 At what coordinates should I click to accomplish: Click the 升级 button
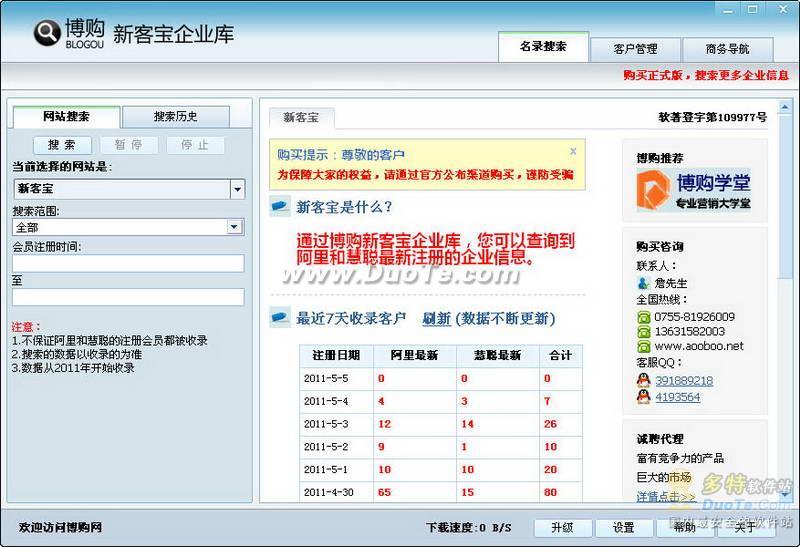pyautogui.click(x=563, y=528)
